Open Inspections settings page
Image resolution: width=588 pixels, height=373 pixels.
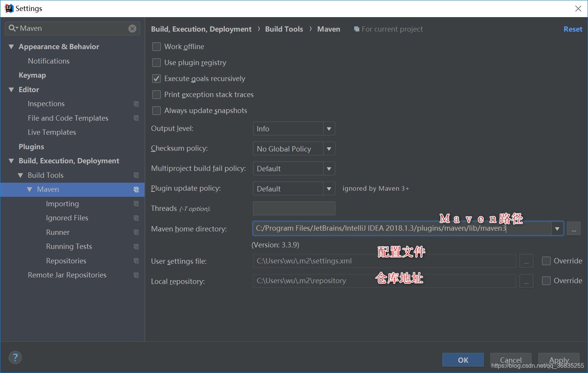pyautogui.click(x=46, y=104)
